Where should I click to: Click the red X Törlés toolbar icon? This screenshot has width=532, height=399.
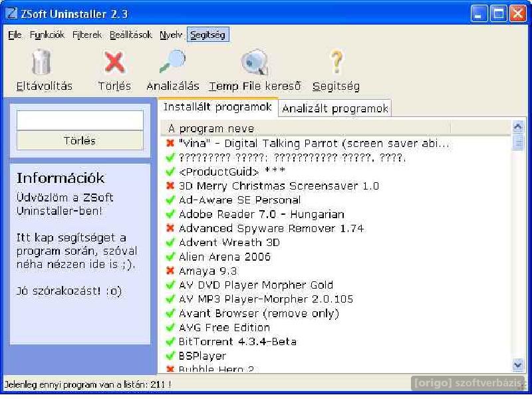[114, 63]
